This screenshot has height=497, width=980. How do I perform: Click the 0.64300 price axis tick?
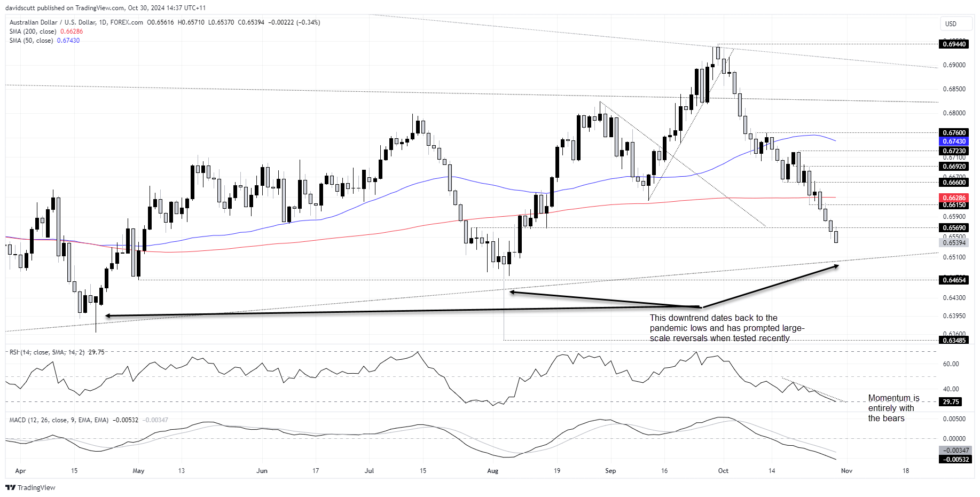click(x=954, y=298)
